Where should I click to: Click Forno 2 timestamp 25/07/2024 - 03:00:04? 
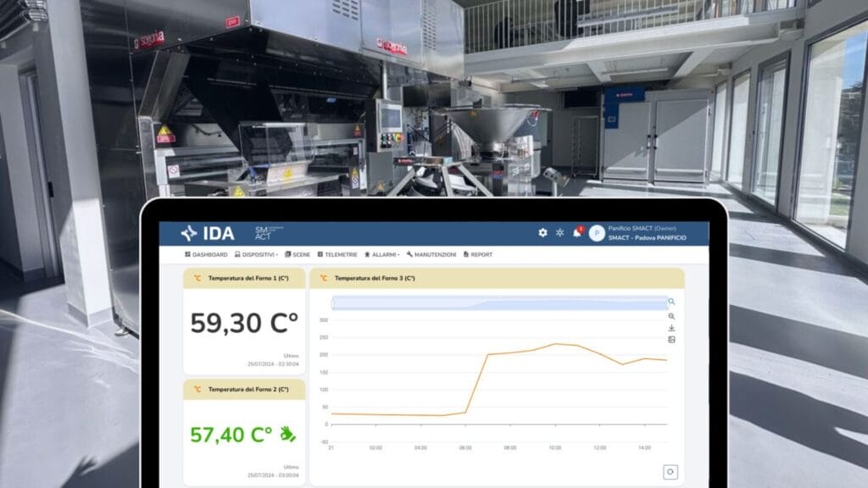click(273, 475)
